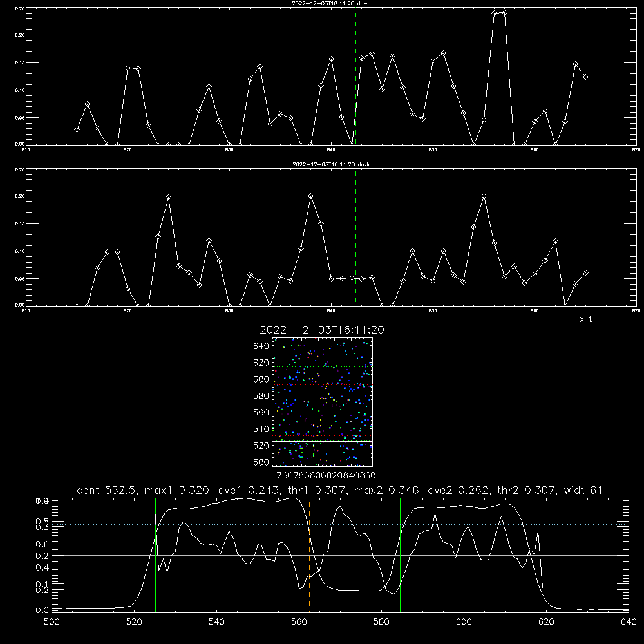Viewport: 644px width, 644px height.
Task: Click the '810' x-axis label of the dawn plot
Action: (26, 150)
